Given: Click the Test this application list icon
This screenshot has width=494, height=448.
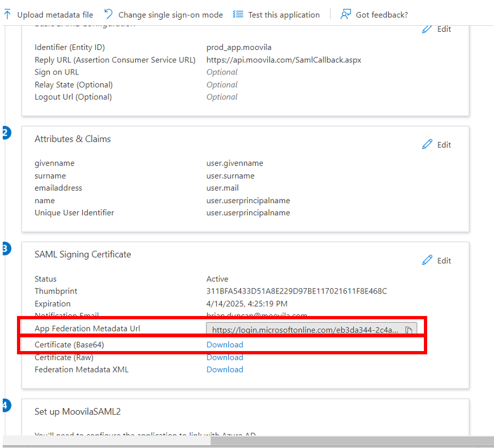Looking at the screenshot, I should pos(238,15).
